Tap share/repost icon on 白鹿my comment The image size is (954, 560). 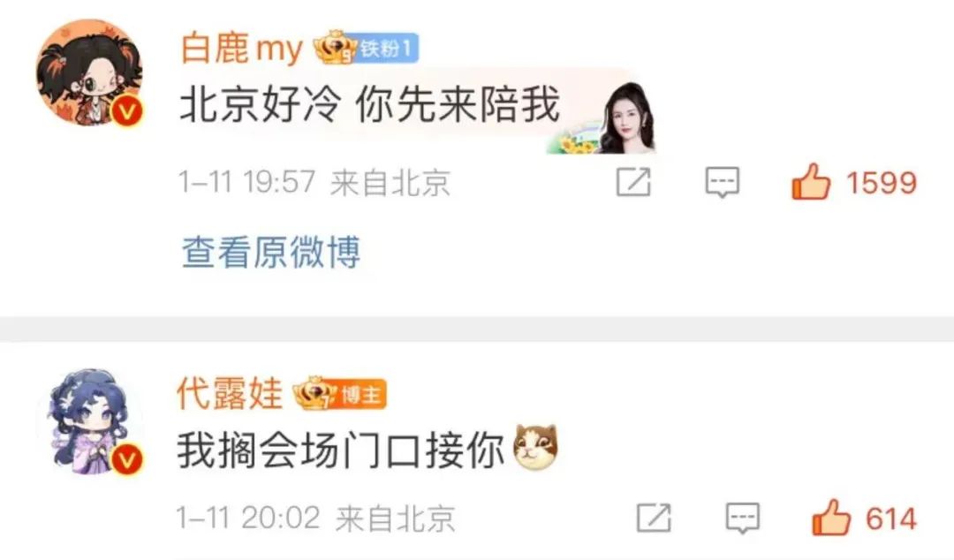pyautogui.click(x=633, y=181)
